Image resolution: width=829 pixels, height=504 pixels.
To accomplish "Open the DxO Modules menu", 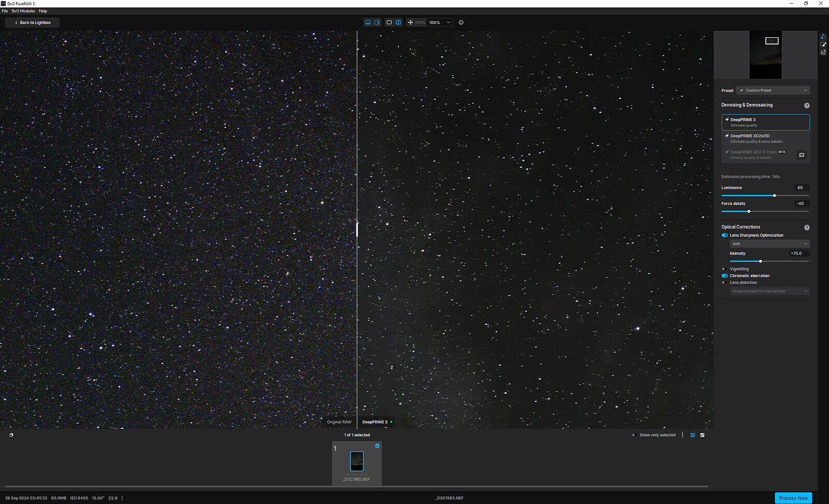I will pyautogui.click(x=23, y=11).
